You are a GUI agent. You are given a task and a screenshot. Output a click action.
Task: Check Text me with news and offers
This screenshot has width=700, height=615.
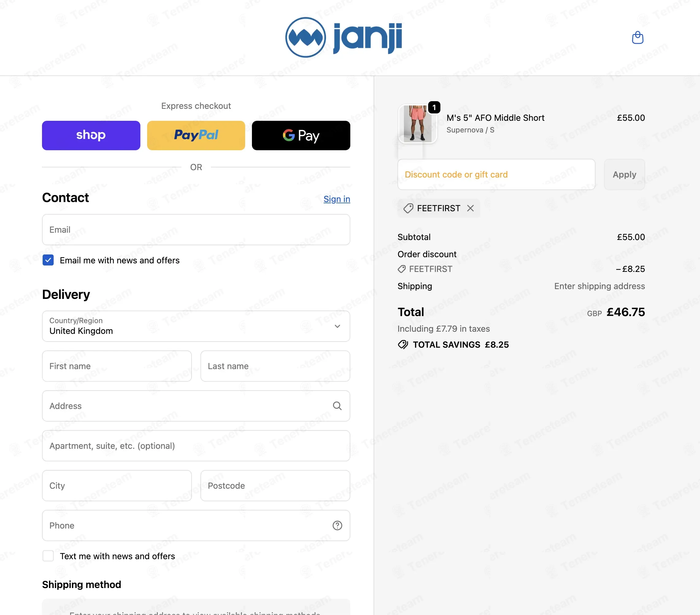[x=48, y=556]
